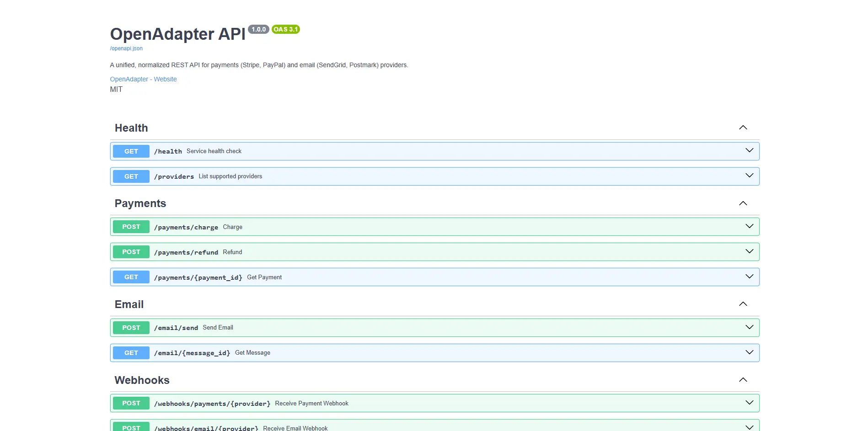Click the 'Get Payment' summary text
The height and width of the screenshot is (431, 868).
point(264,277)
